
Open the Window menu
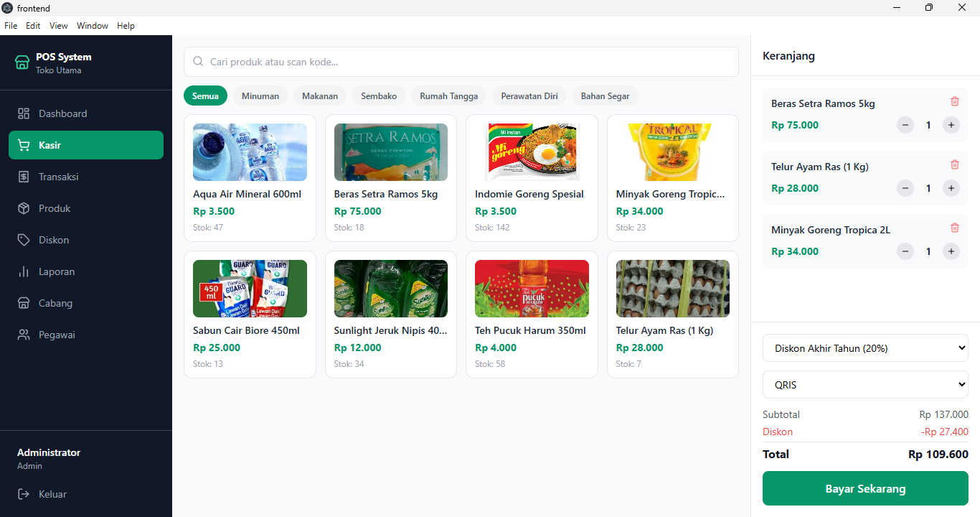[93, 26]
